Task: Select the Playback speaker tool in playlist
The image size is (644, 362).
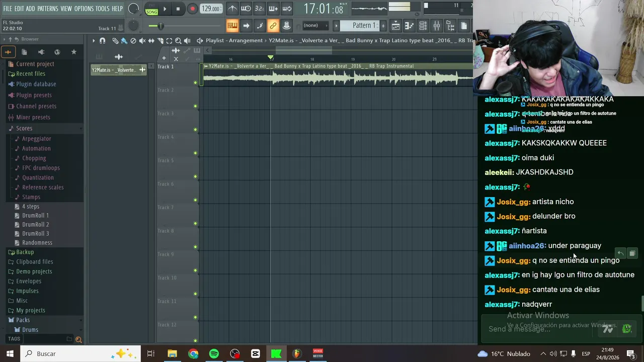Action: [x=187, y=41]
